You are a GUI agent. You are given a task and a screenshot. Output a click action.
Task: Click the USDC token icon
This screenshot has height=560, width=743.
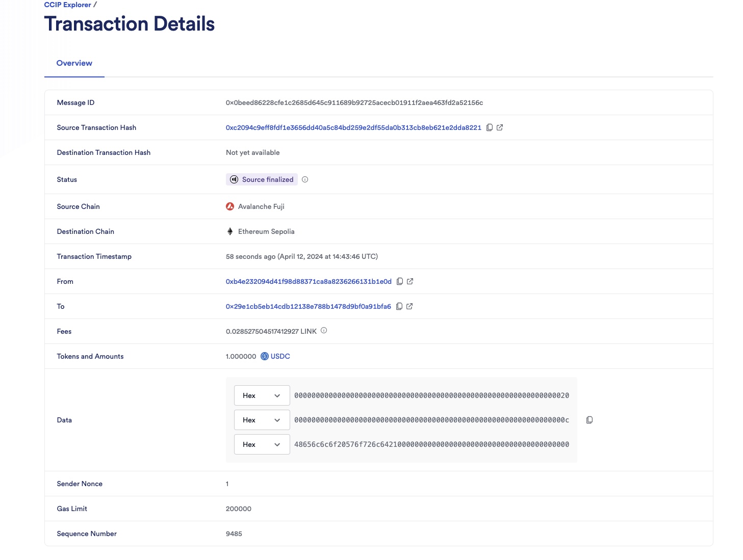point(265,356)
